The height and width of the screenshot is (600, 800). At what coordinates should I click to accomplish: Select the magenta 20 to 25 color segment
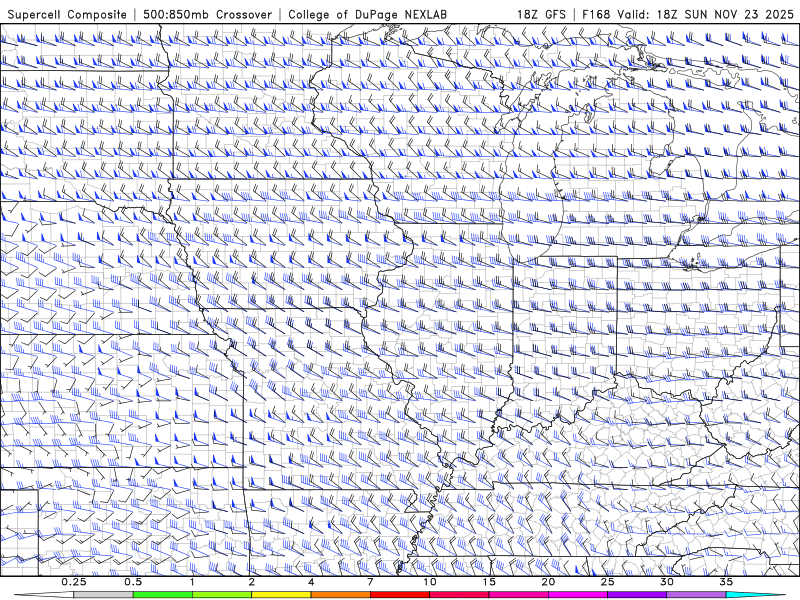click(x=578, y=595)
